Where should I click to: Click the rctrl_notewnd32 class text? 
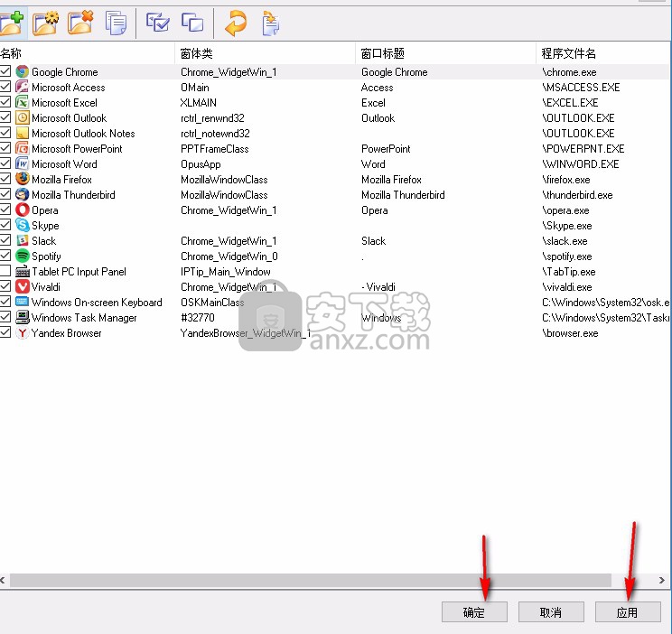(x=215, y=134)
